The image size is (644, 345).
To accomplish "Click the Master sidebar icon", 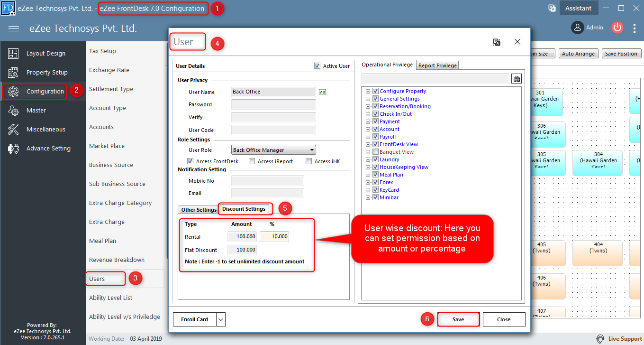I will pos(13,111).
